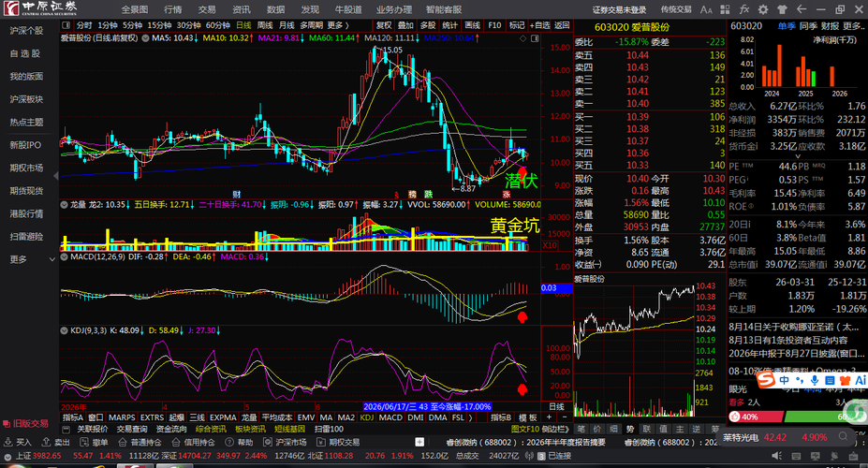This screenshot has height=468, width=868.
Task: Click the panel layout icon at chart top-right
Action: [x=535, y=38]
